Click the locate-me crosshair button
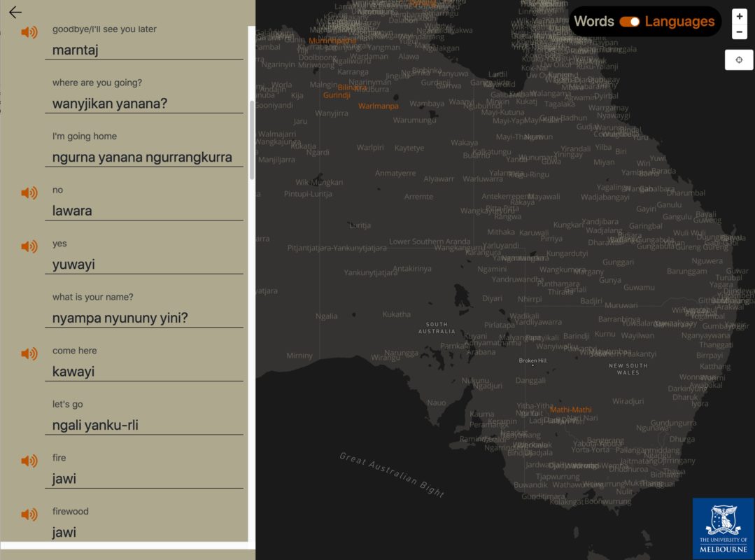Screen dimensions: 755x560 click(739, 60)
